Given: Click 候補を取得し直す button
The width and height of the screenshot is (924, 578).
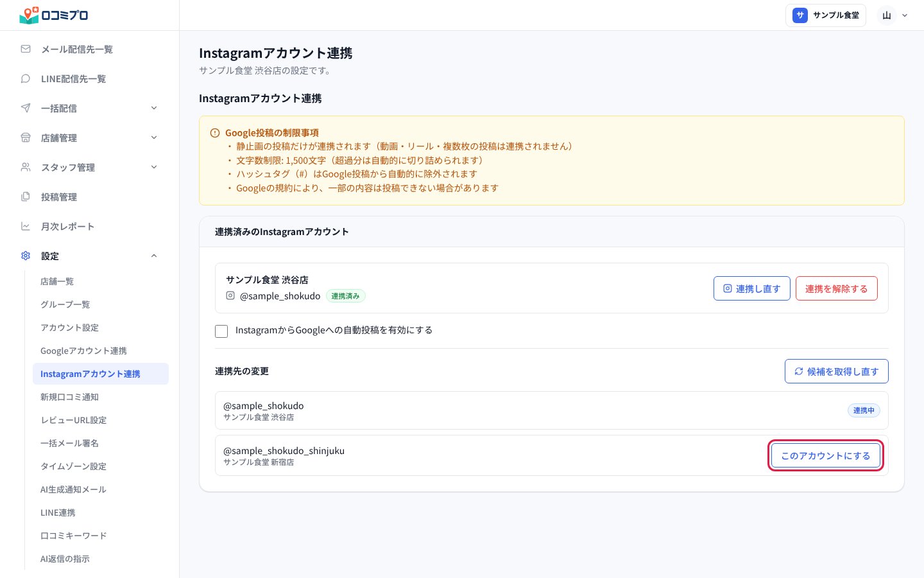Looking at the screenshot, I should [837, 371].
